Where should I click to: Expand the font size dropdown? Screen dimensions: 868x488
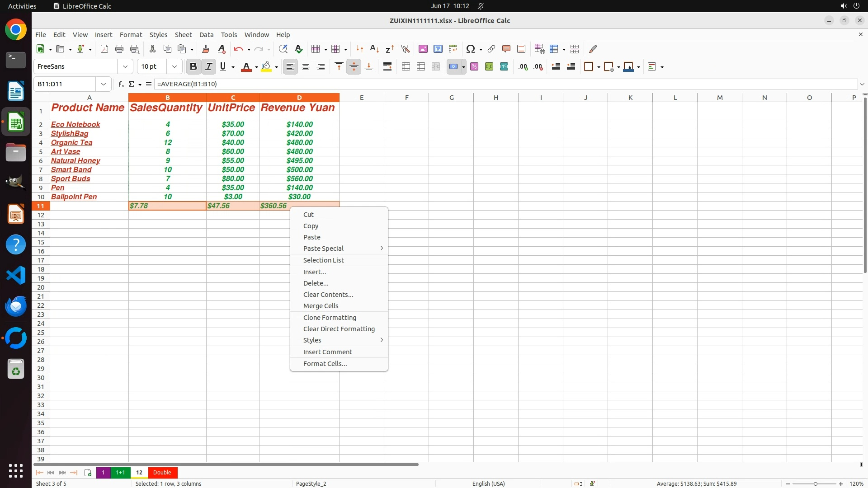point(175,67)
